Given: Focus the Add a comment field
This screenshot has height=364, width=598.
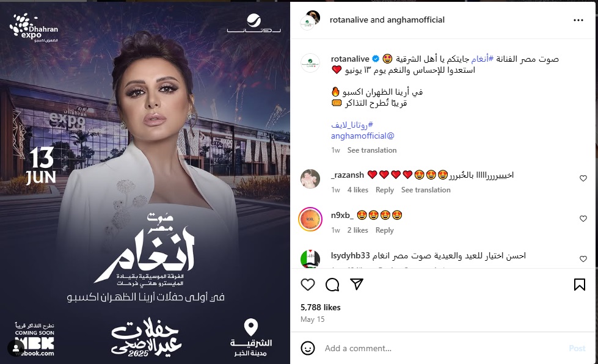Looking at the screenshot, I should [442, 348].
